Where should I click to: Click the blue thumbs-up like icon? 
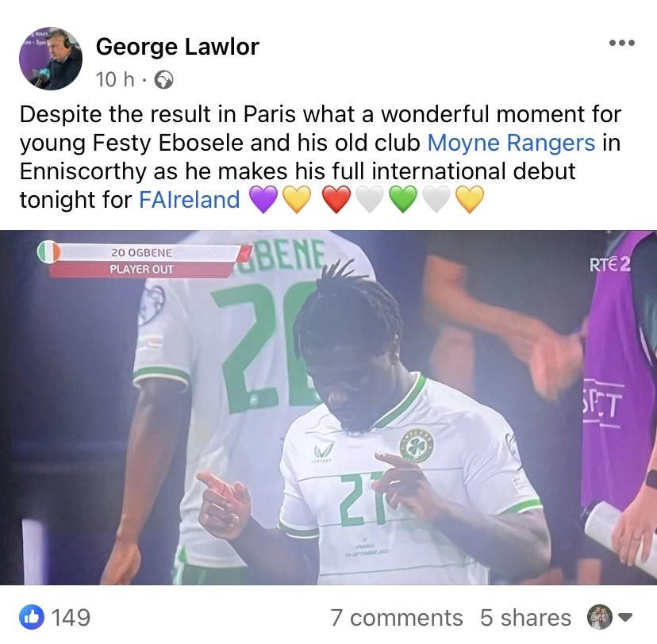pyautogui.click(x=32, y=617)
